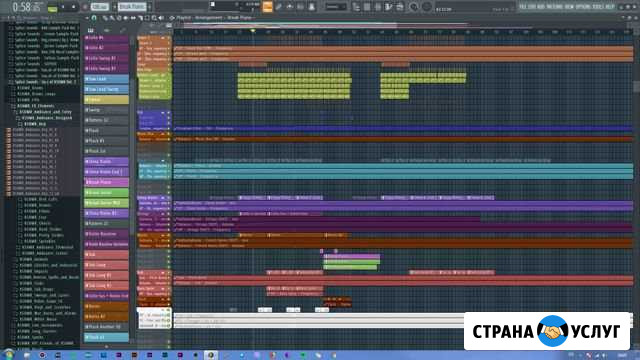
Task: Toggle the playlist snap magnet icon
Action: tap(94, 18)
